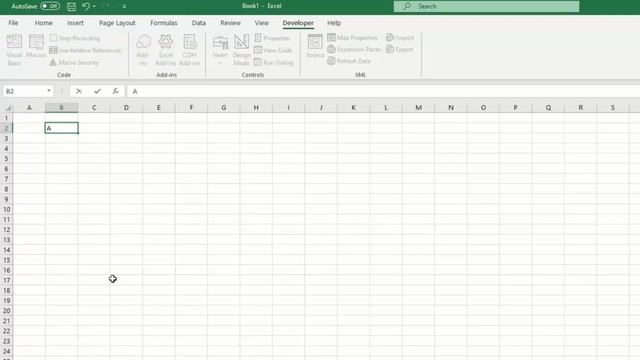Click cell B2 containing A
Screen dimensions: 640x360
tap(62, 128)
